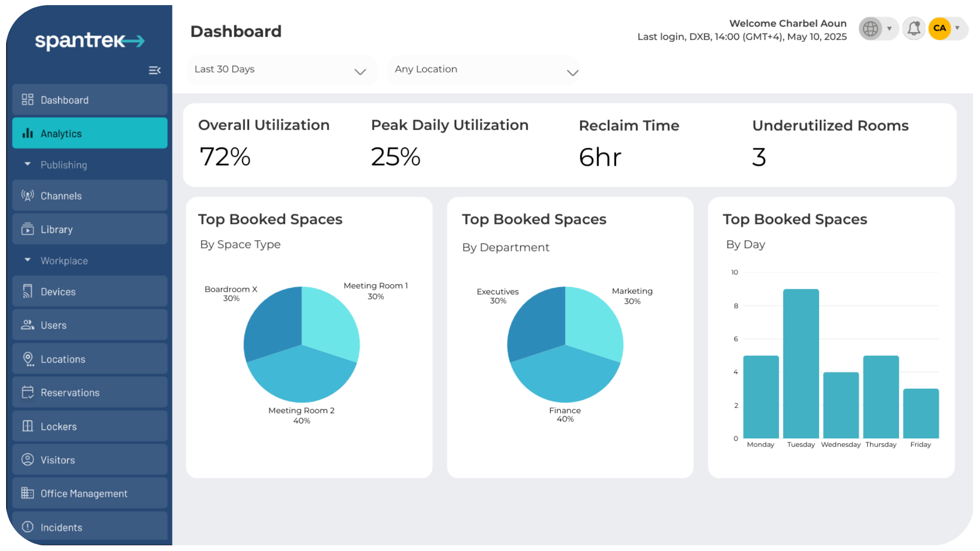Click the Visitors person icon in the sidebar
Screen dimensions: 980x551
tap(28, 460)
